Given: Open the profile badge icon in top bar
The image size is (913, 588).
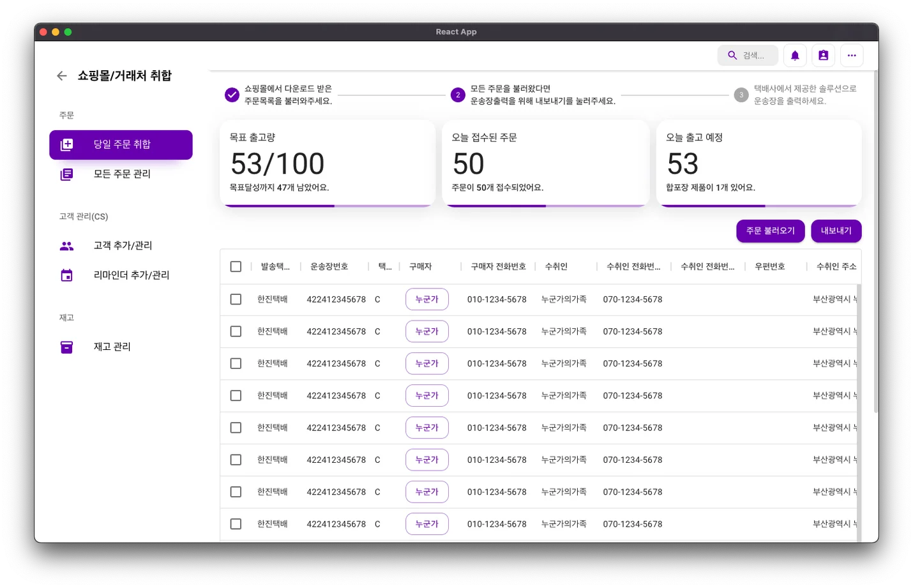Looking at the screenshot, I should click(x=824, y=56).
